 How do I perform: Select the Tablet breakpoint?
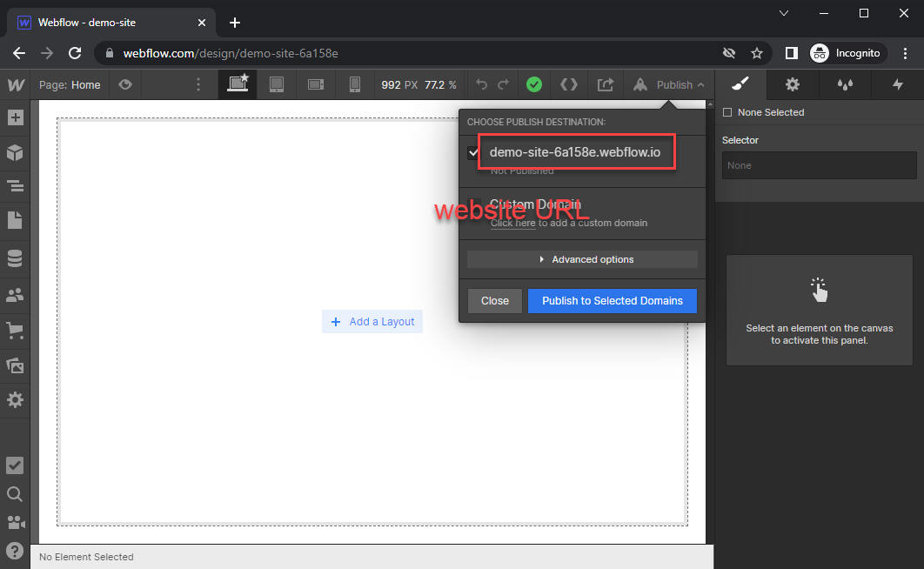click(277, 84)
